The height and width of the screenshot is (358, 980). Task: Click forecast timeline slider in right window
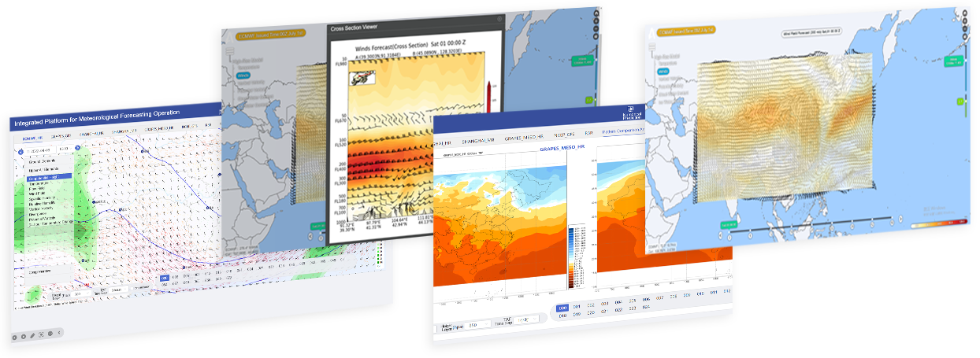click(811, 224)
